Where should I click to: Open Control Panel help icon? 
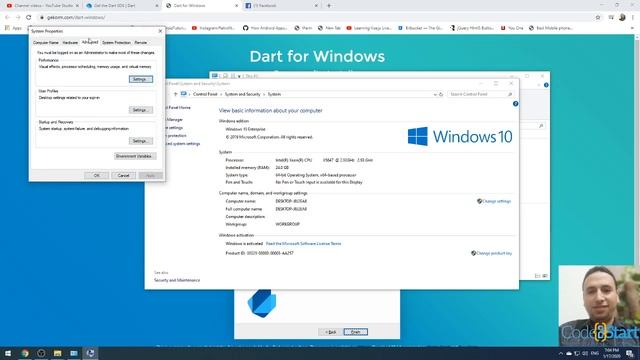pos(516,104)
